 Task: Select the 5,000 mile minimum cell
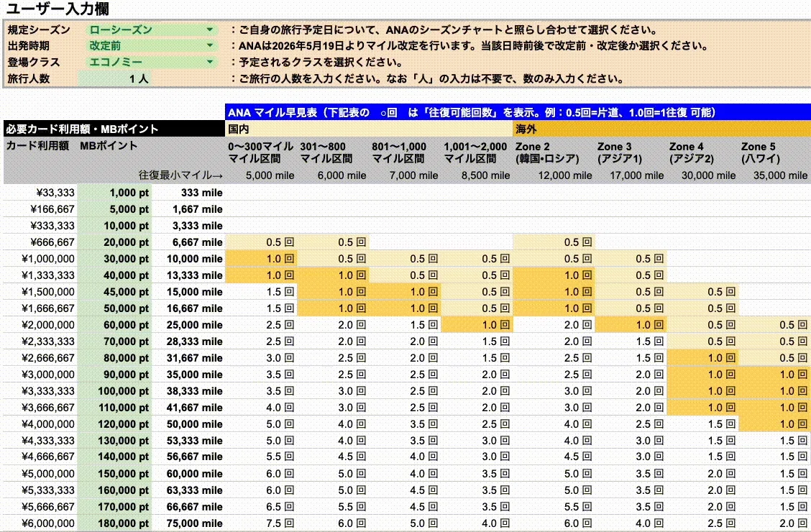(261, 176)
